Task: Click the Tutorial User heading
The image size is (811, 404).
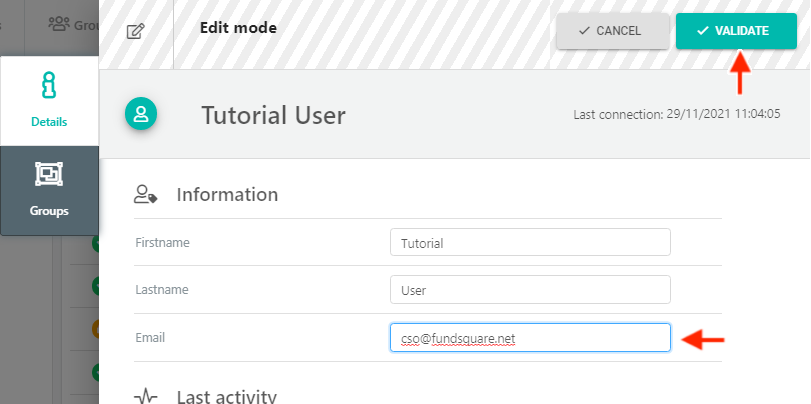Action: click(x=273, y=115)
